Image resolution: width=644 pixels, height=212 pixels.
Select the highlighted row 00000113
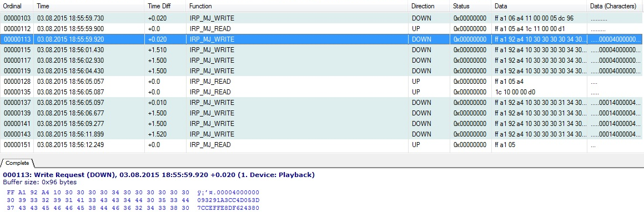point(322,39)
